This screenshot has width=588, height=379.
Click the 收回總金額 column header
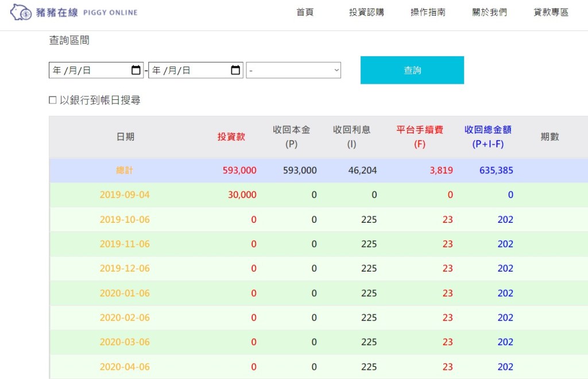pos(488,137)
